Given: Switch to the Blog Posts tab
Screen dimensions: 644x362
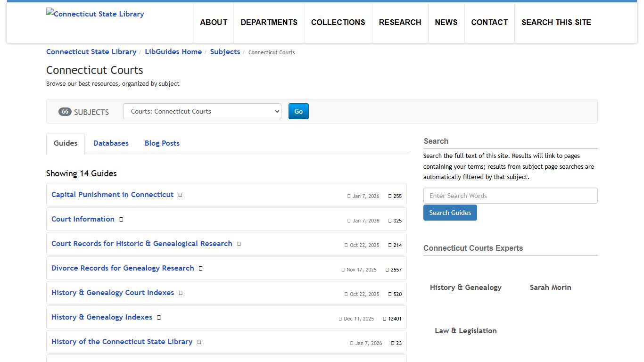Looking at the screenshot, I should (x=162, y=143).
